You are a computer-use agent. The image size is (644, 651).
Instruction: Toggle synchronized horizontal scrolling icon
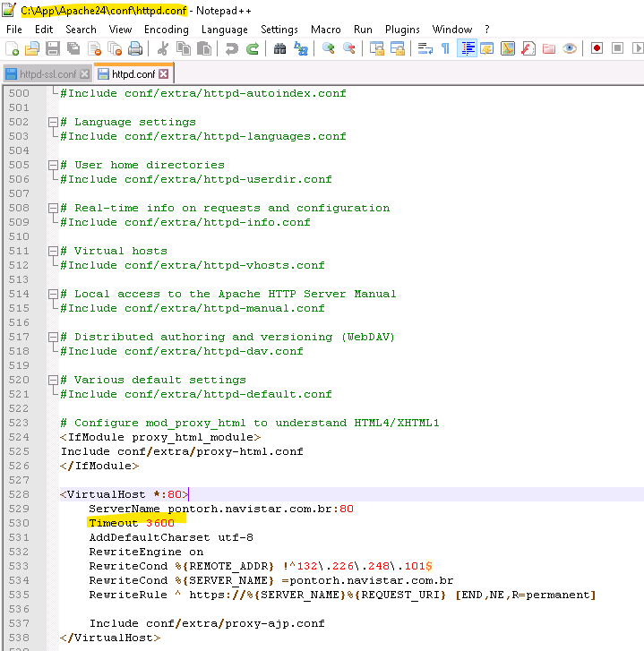(398, 48)
